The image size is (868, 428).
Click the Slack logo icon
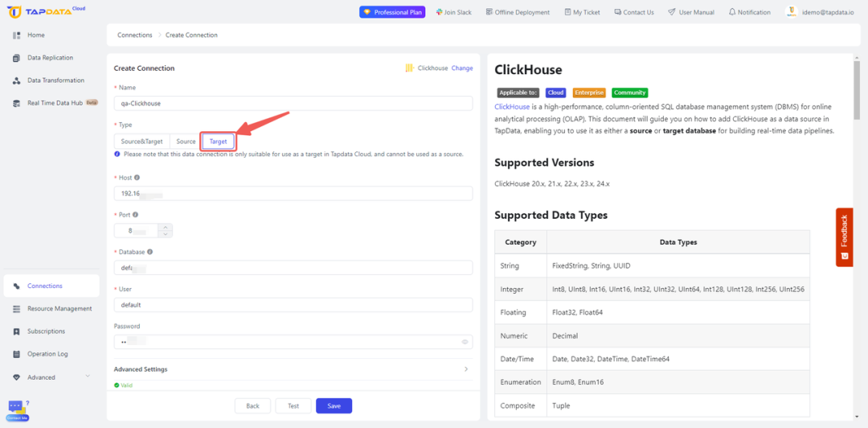tap(439, 12)
